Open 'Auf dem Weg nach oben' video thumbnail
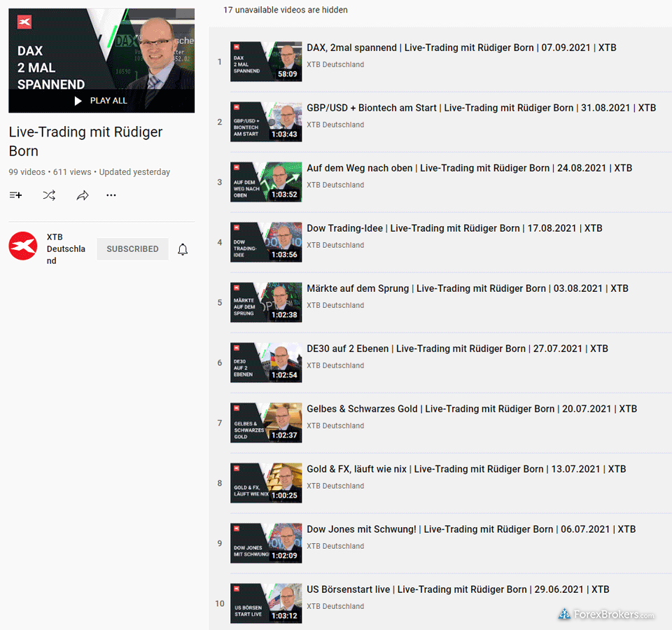This screenshot has width=672, height=630. pos(266,182)
